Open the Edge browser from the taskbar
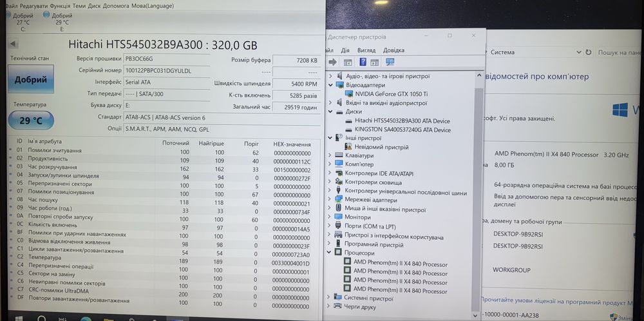This screenshot has height=321, width=644. 86,319
